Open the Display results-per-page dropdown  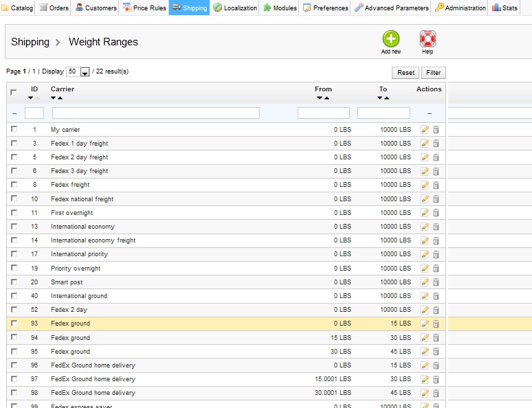click(78, 71)
